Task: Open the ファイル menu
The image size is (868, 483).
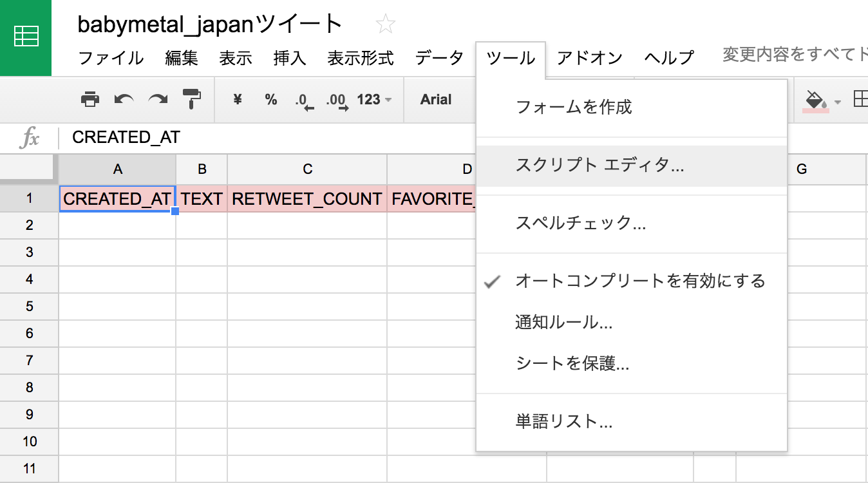Action: tap(111, 58)
